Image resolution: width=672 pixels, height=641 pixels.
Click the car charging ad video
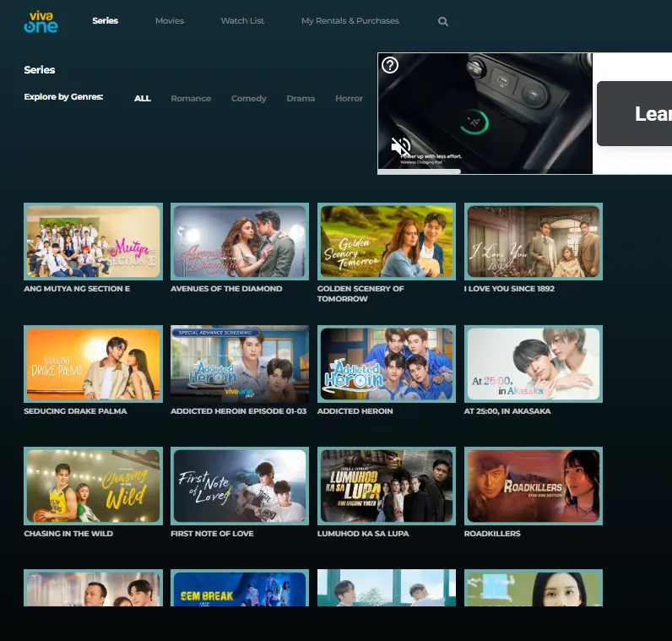[485, 113]
